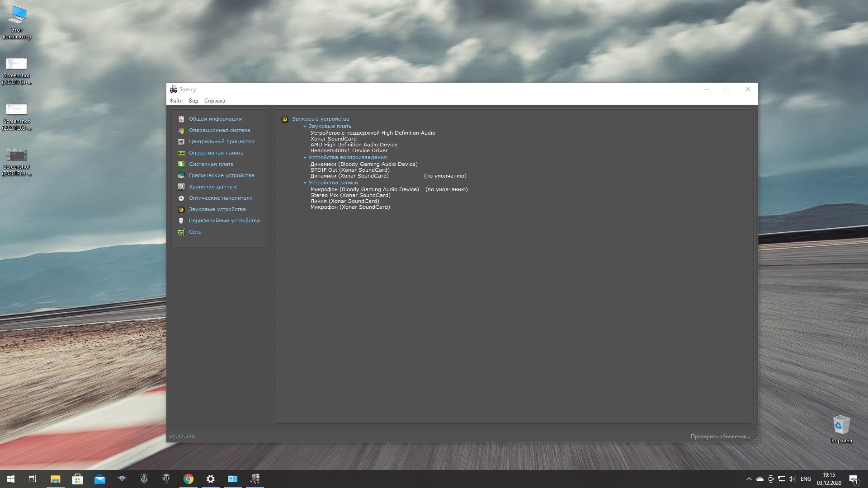
Task: Collapse the Устройства воспроизведения section
Action: [x=305, y=158]
